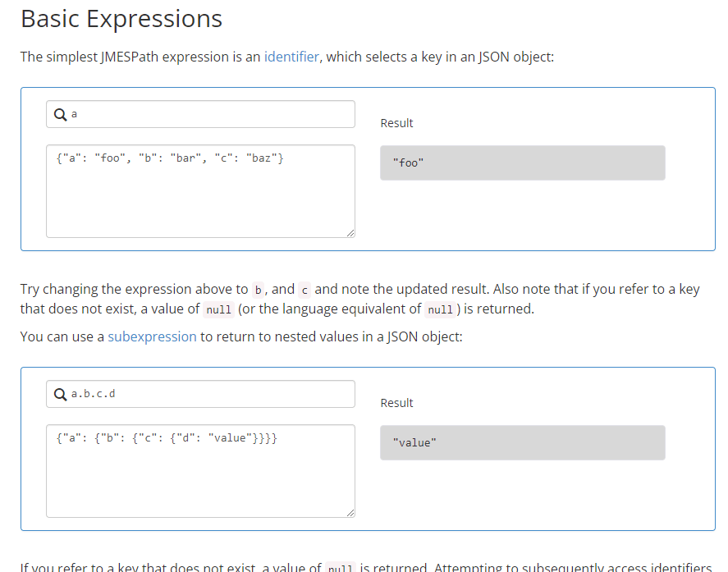Click the inline code 'c' in the paragraph
The height and width of the screenshot is (572, 728).
(304, 291)
